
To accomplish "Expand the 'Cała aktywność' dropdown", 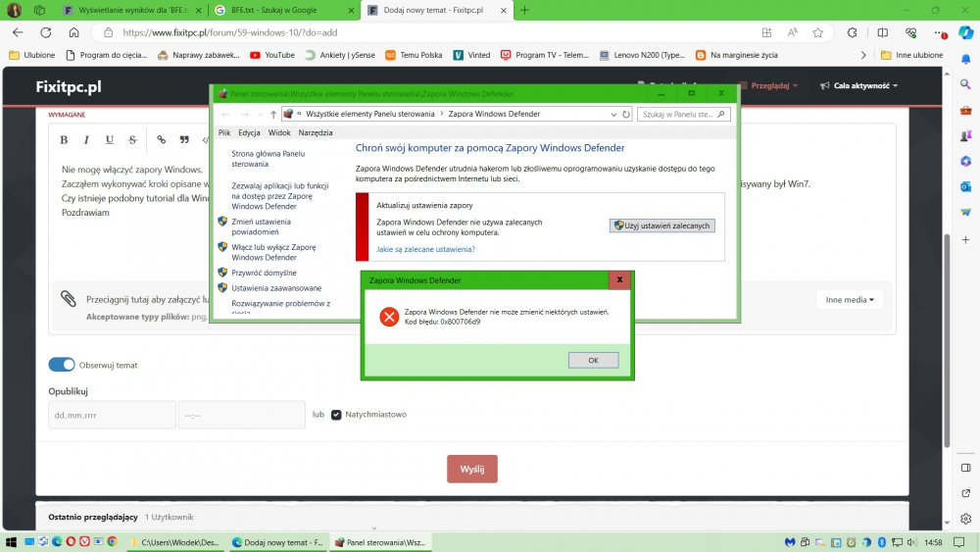I will pos(858,86).
